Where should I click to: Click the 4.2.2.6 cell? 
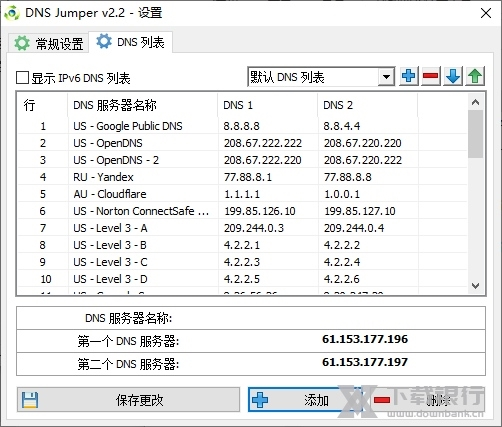(x=342, y=279)
